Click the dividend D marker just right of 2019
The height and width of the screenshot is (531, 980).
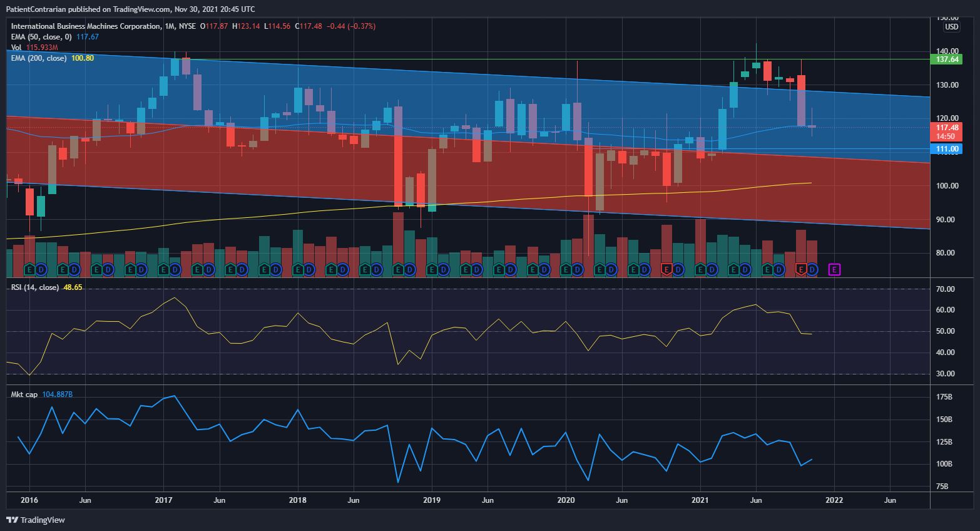pos(443,270)
